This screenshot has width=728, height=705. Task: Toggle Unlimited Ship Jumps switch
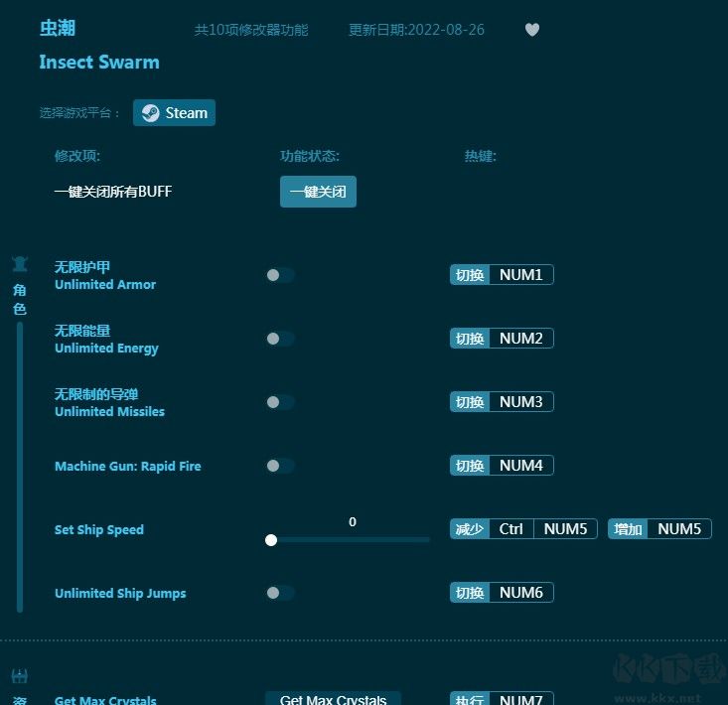pyautogui.click(x=280, y=593)
